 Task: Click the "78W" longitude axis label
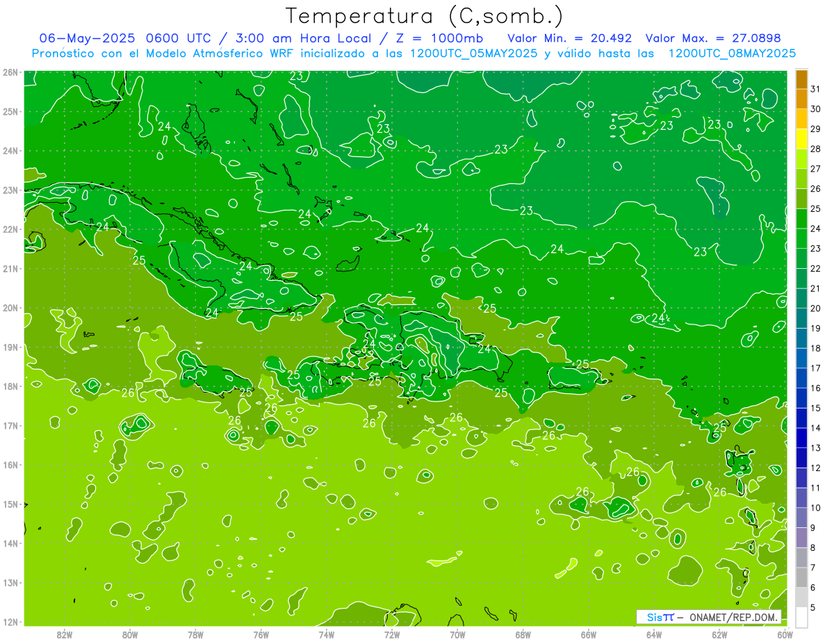coord(195,634)
